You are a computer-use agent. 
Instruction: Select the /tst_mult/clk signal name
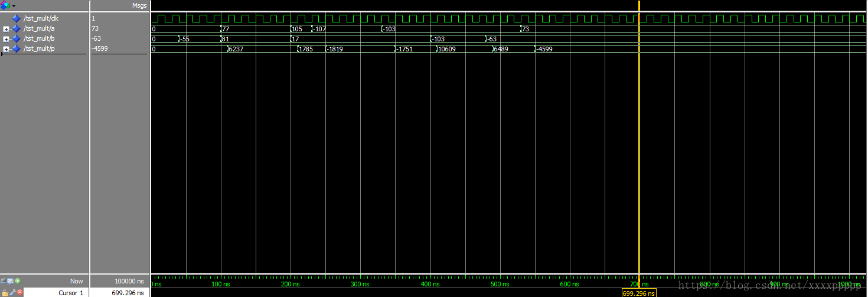click(41, 18)
